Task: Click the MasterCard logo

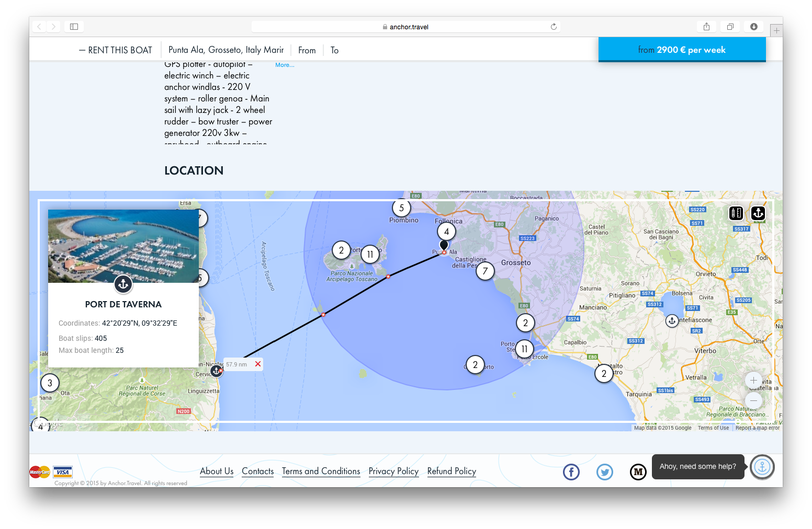Action: coord(40,472)
